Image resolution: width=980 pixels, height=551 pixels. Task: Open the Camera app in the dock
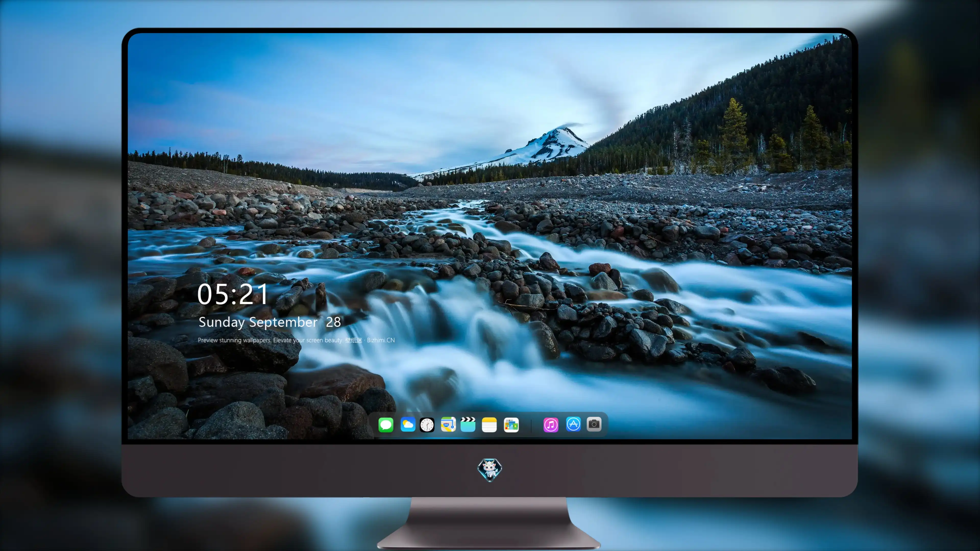click(x=594, y=424)
